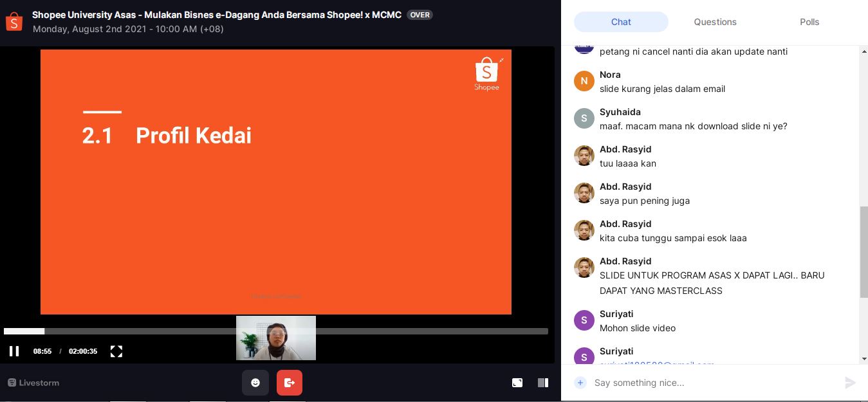
Task: Switch to the Questions tab
Action: (715, 22)
